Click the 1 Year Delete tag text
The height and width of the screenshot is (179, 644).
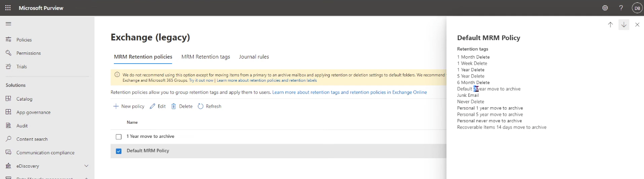[x=471, y=70]
